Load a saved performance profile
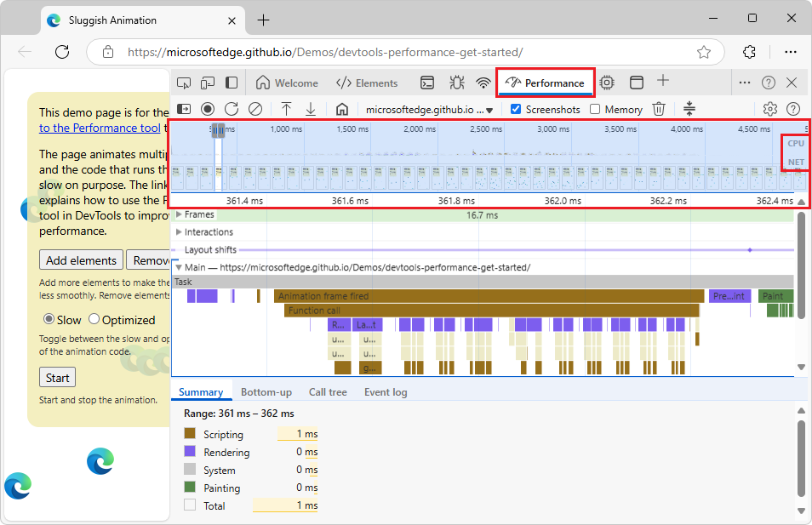 287,109
